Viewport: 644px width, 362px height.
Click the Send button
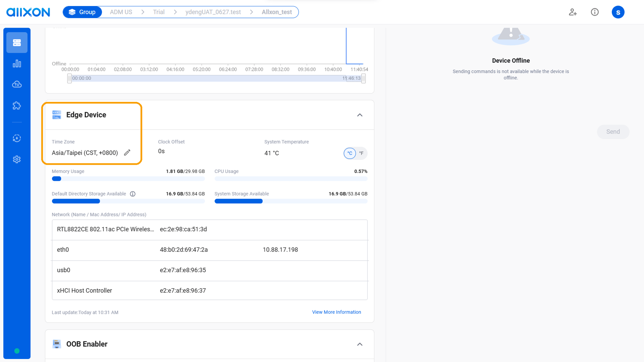pos(613,132)
